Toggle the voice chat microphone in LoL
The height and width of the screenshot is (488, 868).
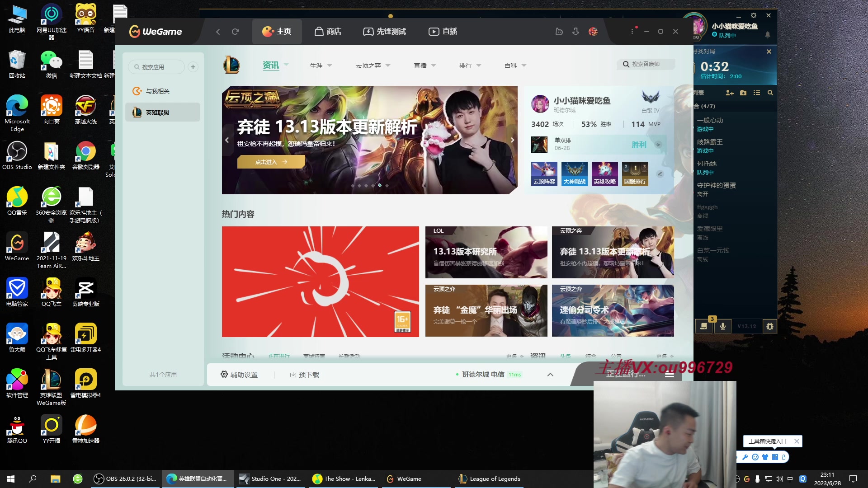pos(722,326)
